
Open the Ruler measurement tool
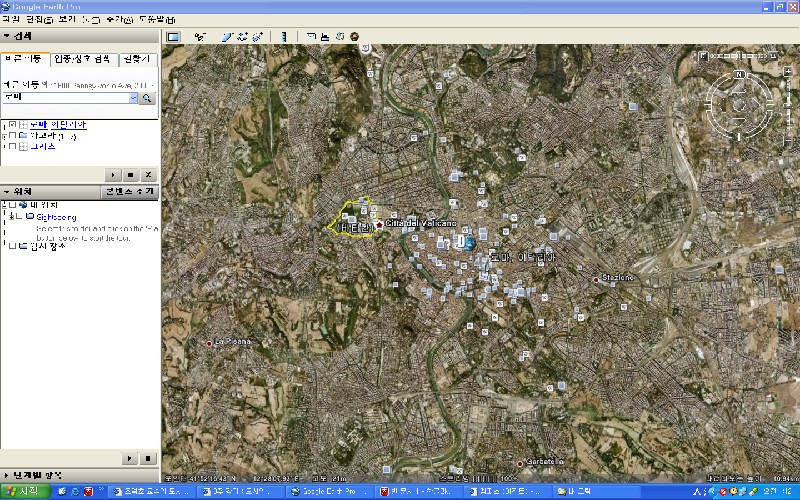(x=284, y=37)
